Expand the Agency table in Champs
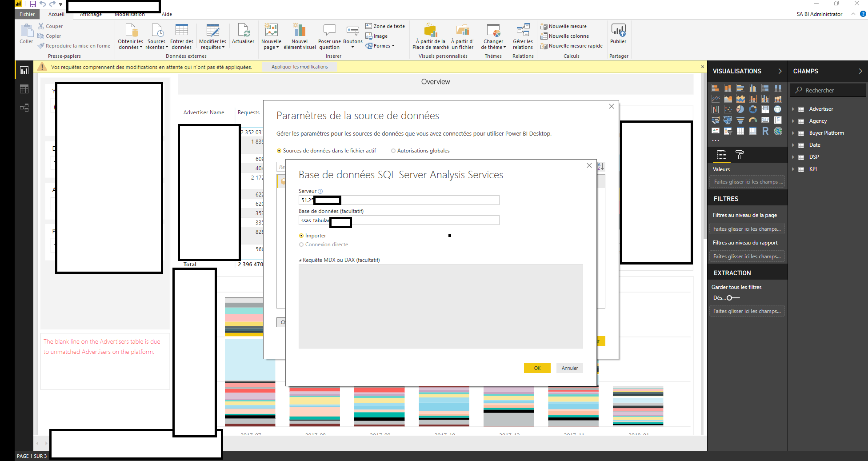 point(793,121)
